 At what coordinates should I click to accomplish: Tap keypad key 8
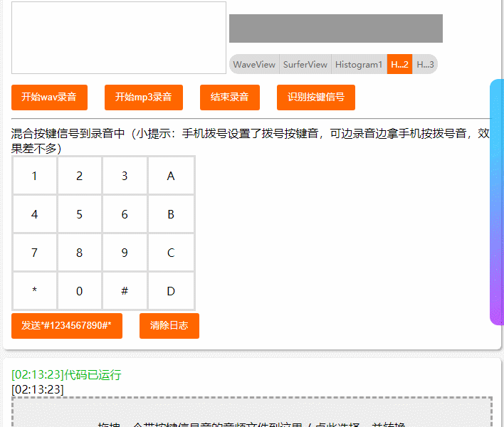coord(80,253)
